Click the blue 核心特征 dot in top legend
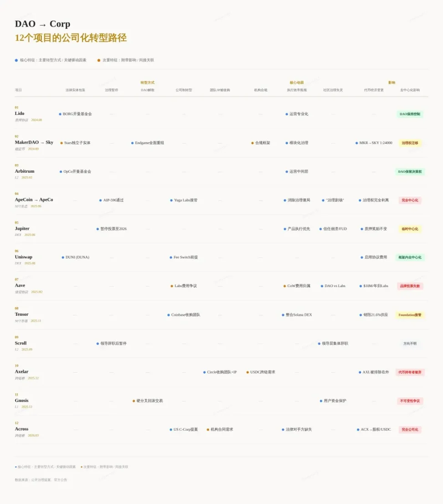The height and width of the screenshot is (504, 443). point(16,60)
